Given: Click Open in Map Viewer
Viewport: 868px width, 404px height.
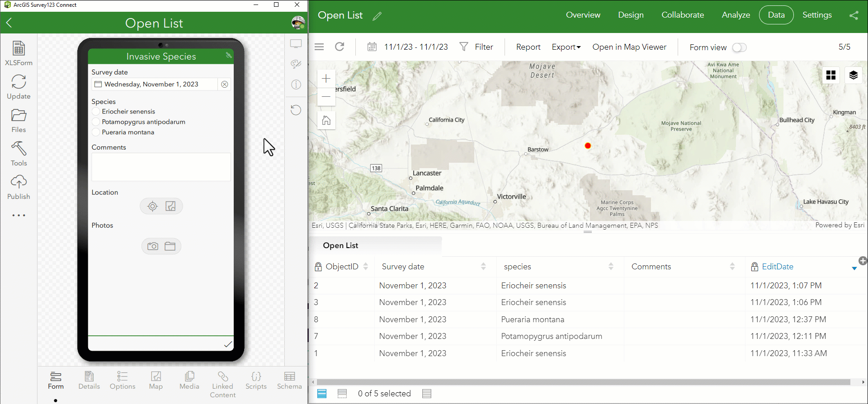Looking at the screenshot, I should tap(629, 47).
